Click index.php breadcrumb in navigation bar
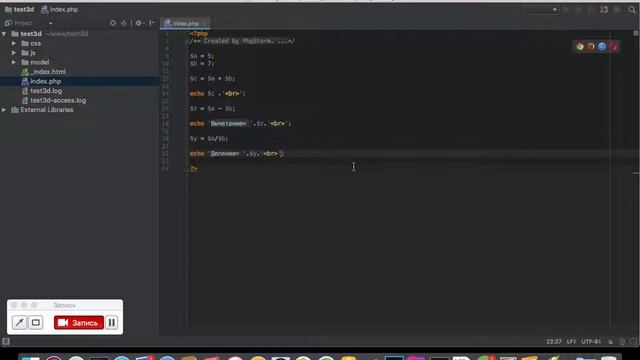 [59, 9]
